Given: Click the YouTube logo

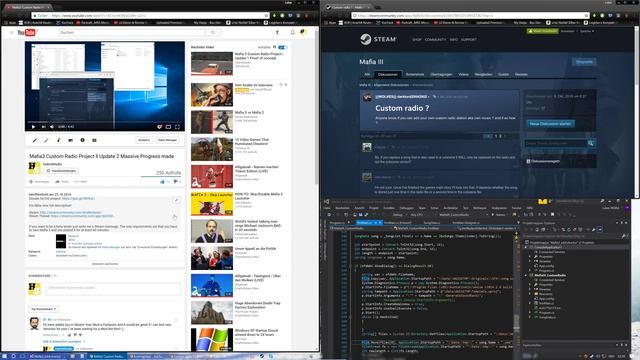Looking at the screenshot, I should pos(27,33).
